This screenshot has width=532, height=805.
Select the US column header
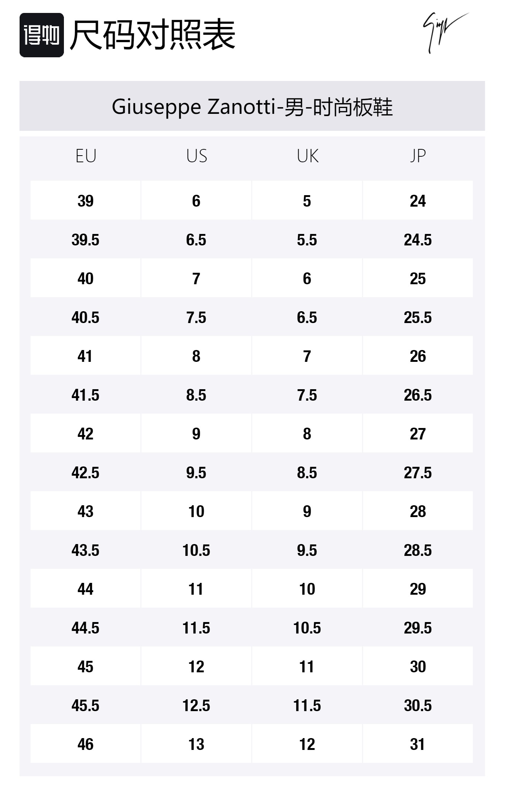[x=197, y=156]
